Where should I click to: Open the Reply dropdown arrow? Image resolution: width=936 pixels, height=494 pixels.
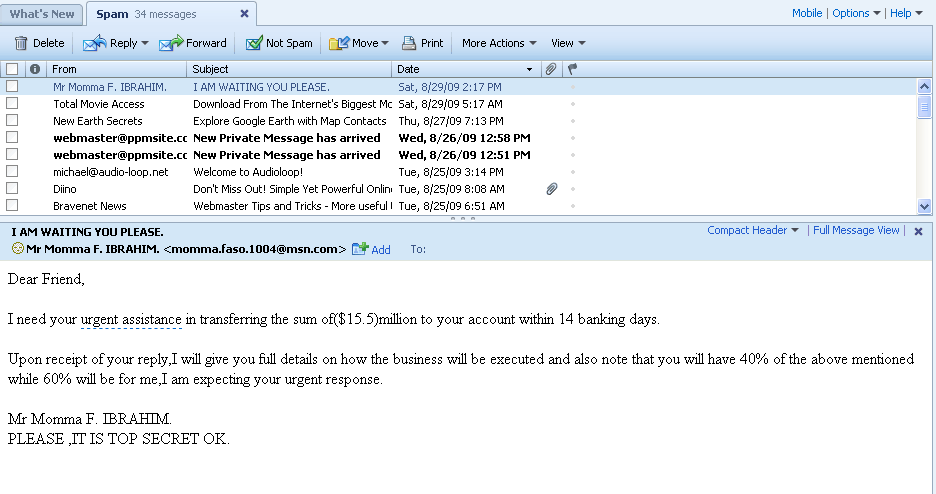pos(145,44)
